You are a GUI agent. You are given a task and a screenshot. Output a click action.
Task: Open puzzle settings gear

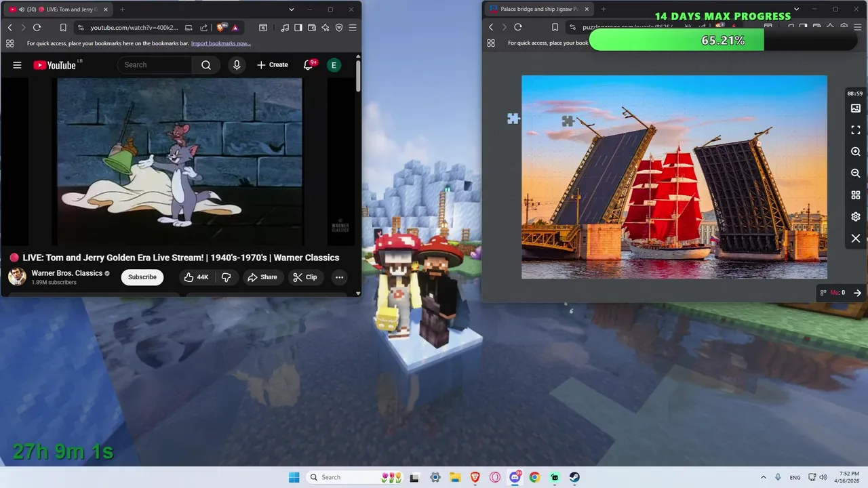(x=856, y=217)
